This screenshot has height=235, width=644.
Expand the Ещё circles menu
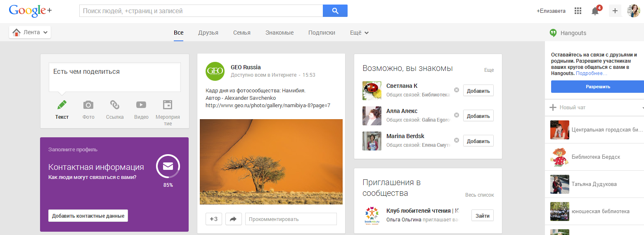pos(359,33)
